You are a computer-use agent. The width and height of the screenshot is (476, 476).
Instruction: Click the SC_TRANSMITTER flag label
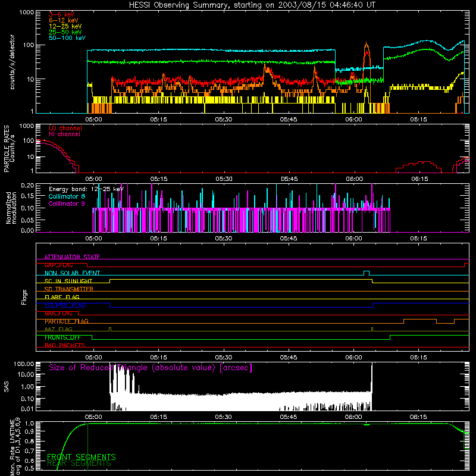tap(69, 289)
